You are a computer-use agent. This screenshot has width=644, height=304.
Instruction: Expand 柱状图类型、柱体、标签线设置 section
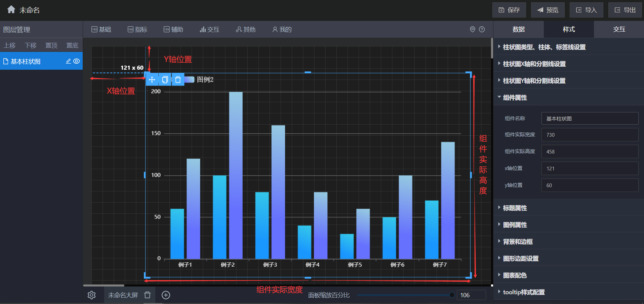pyautogui.click(x=569, y=47)
